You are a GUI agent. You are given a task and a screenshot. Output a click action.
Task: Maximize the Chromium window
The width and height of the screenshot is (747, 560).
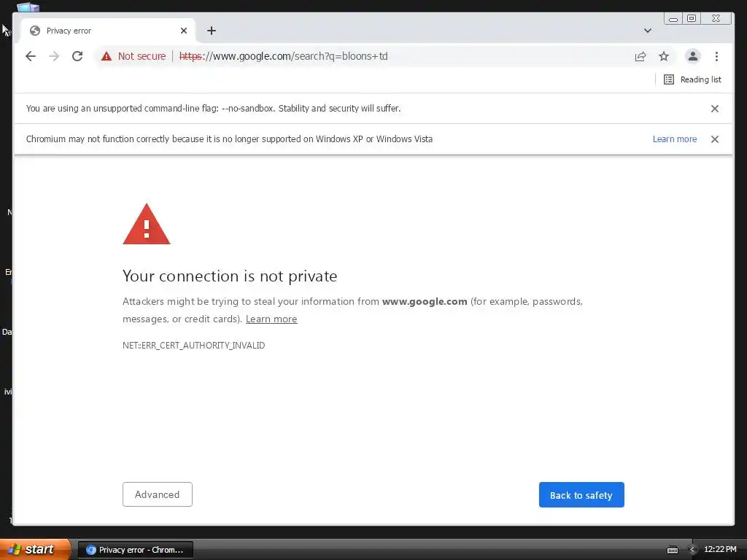(692, 18)
